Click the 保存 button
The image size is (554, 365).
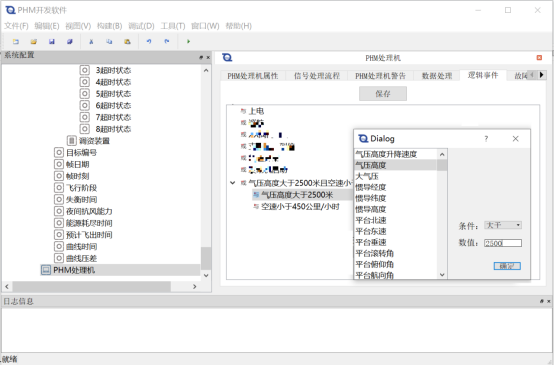[x=383, y=94]
